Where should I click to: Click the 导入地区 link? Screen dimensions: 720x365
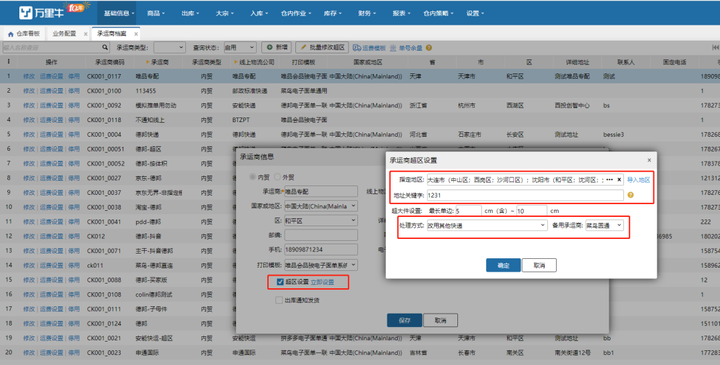click(x=638, y=180)
